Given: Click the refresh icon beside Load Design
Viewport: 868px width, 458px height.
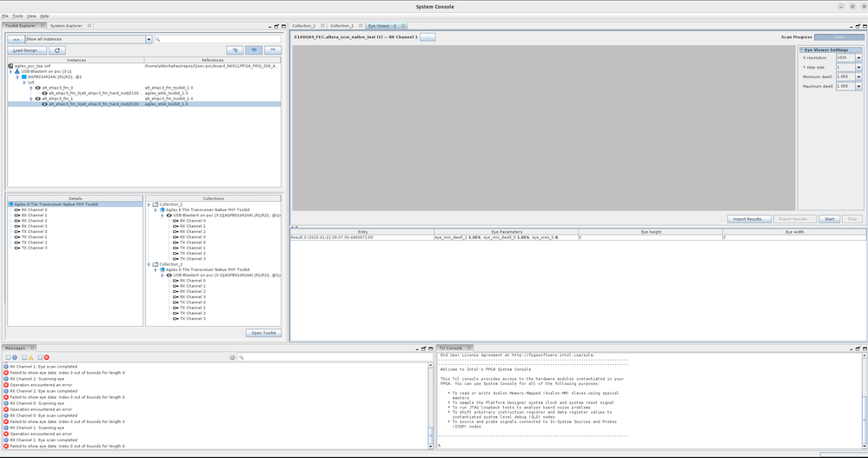Looking at the screenshot, I should pos(58,50).
